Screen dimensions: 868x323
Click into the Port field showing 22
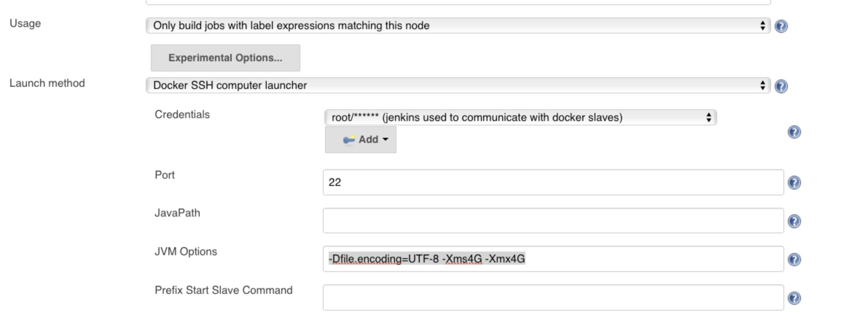(x=553, y=182)
